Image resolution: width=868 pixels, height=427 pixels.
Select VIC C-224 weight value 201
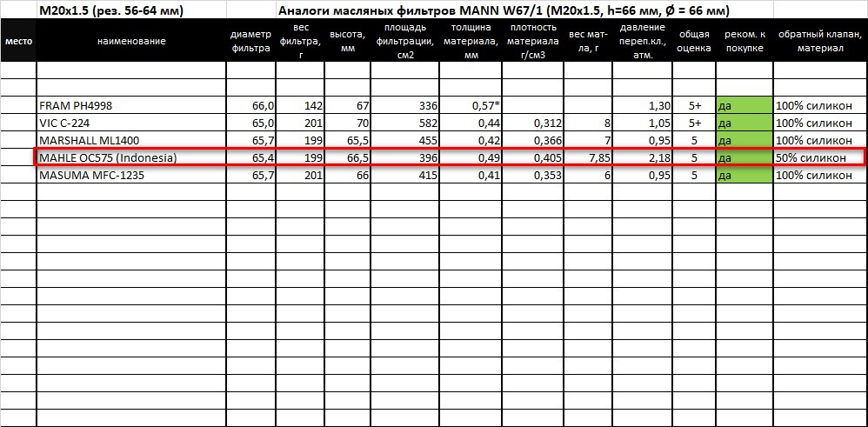click(300, 123)
